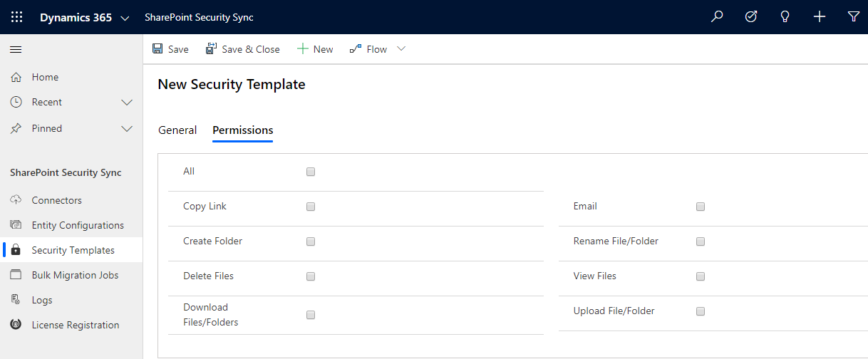Screen dimensions: 868x359
Task: Click the Save disk icon
Action: 157,49
